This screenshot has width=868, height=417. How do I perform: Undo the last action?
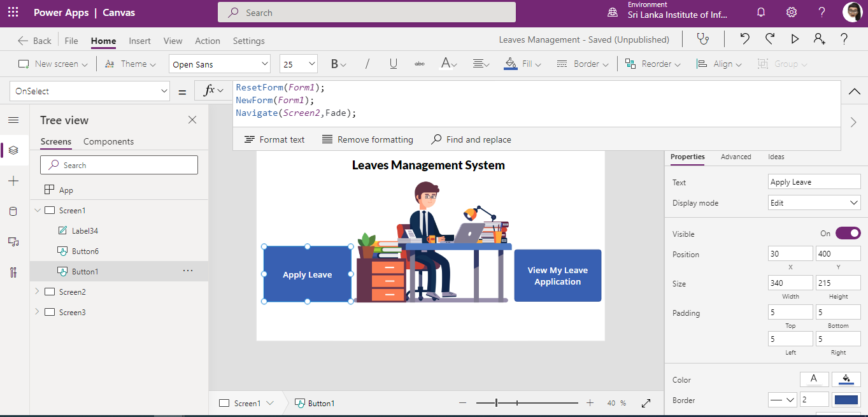tap(744, 39)
